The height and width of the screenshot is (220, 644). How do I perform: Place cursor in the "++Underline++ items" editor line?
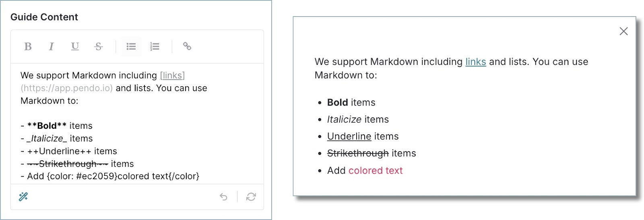[69, 151]
